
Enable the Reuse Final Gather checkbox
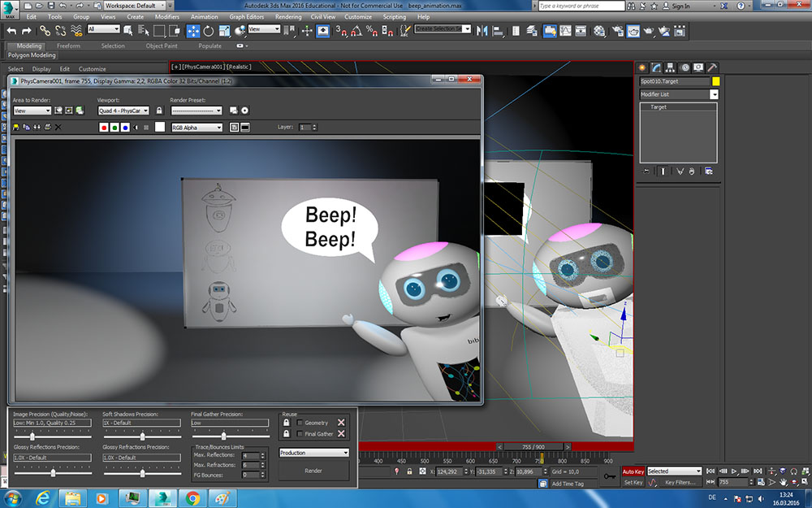click(300, 434)
